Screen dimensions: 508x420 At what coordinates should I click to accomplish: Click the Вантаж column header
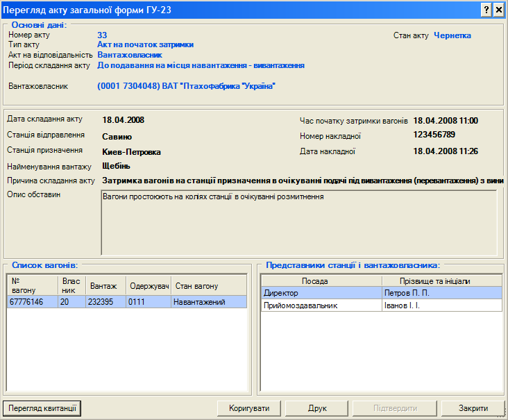105,285
